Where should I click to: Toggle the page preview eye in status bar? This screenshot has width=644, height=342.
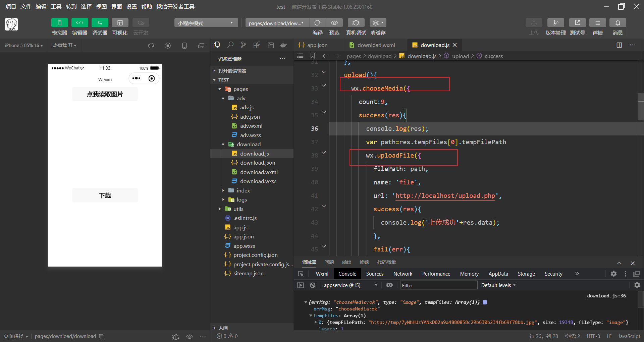point(190,336)
